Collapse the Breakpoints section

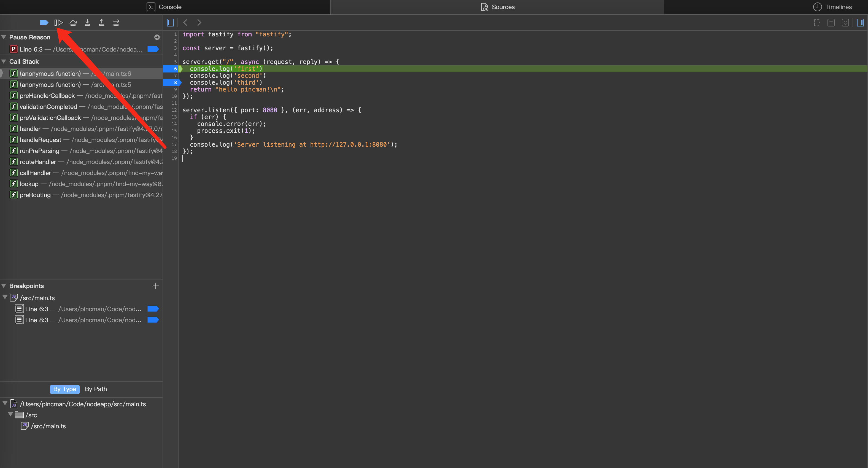click(4, 286)
